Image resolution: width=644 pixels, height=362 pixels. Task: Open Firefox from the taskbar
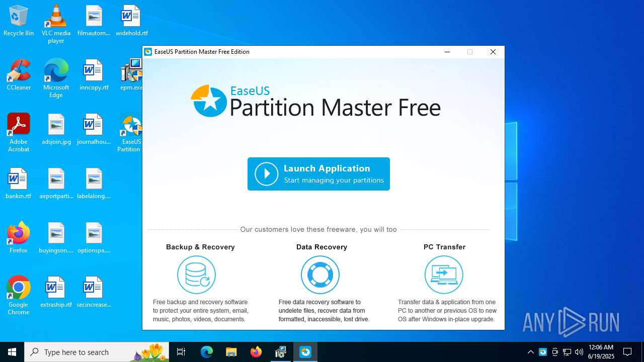[x=256, y=352]
